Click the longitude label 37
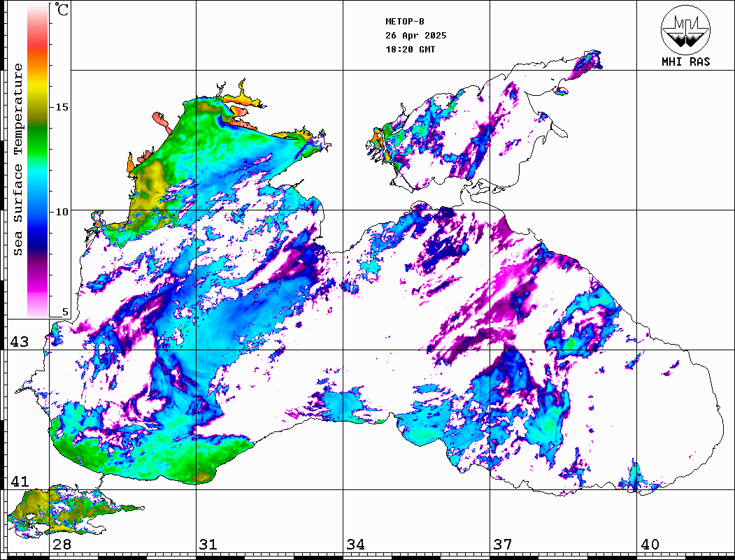The height and width of the screenshot is (560, 735). pos(503,545)
